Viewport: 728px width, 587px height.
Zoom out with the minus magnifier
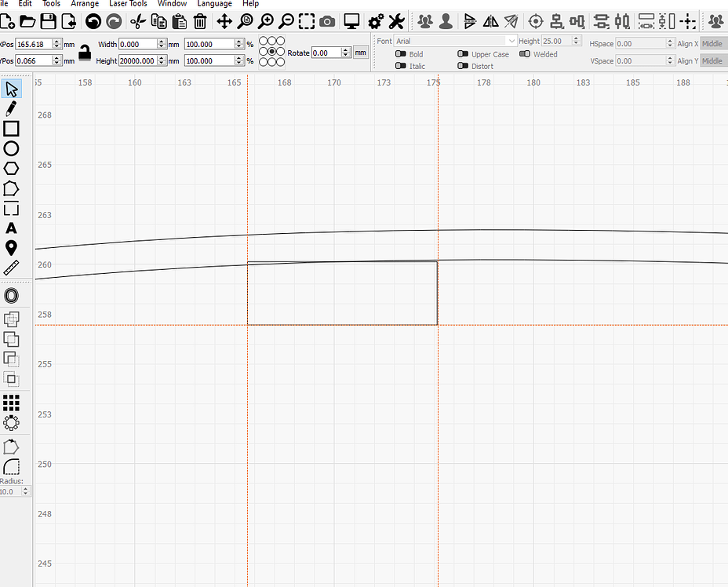(x=286, y=21)
